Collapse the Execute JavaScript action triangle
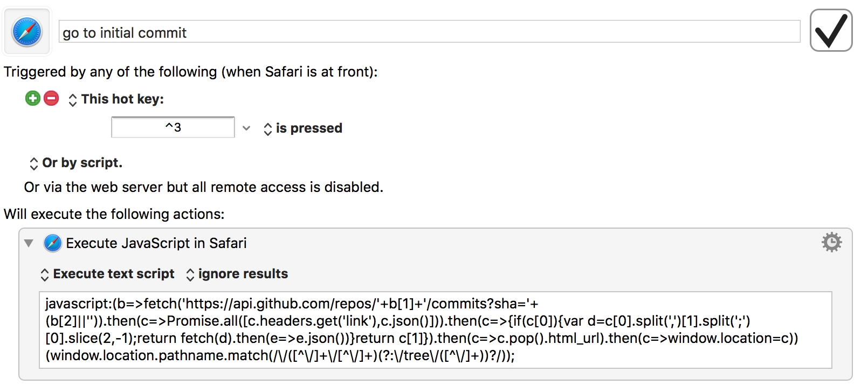868x385 pixels. [29, 243]
